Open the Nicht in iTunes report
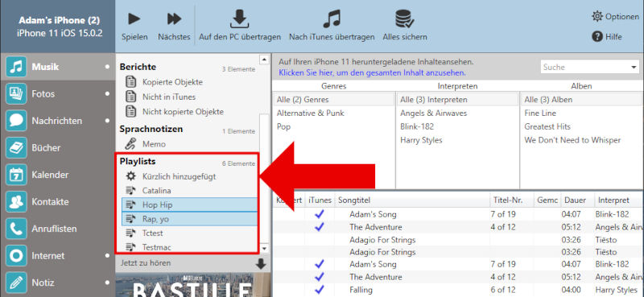644x297 pixels. [x=169, y=97]
